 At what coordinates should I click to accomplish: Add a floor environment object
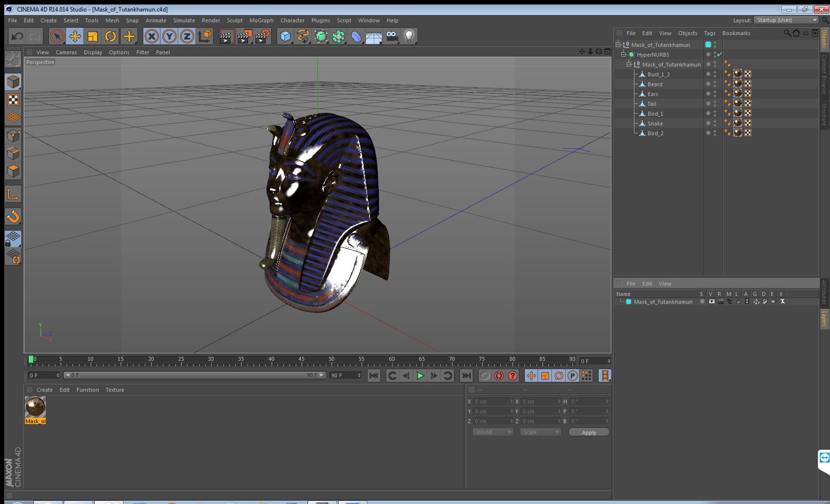[x=374, y=36]
